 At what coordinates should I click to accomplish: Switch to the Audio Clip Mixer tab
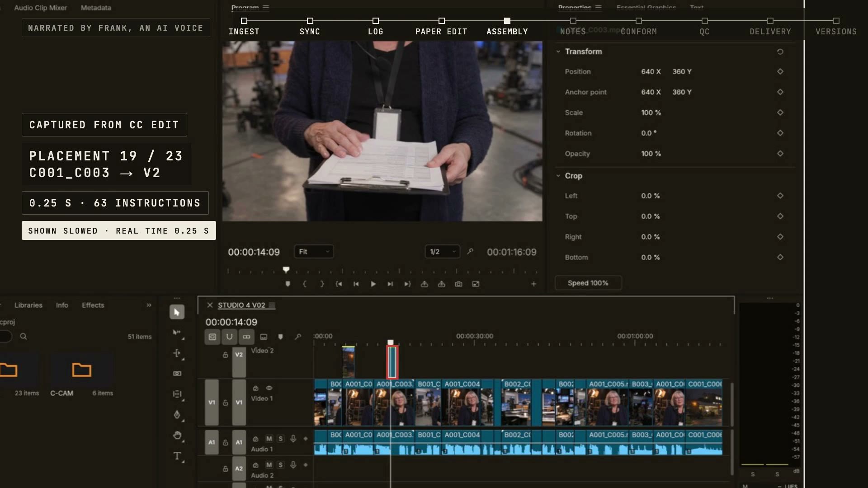40,8
